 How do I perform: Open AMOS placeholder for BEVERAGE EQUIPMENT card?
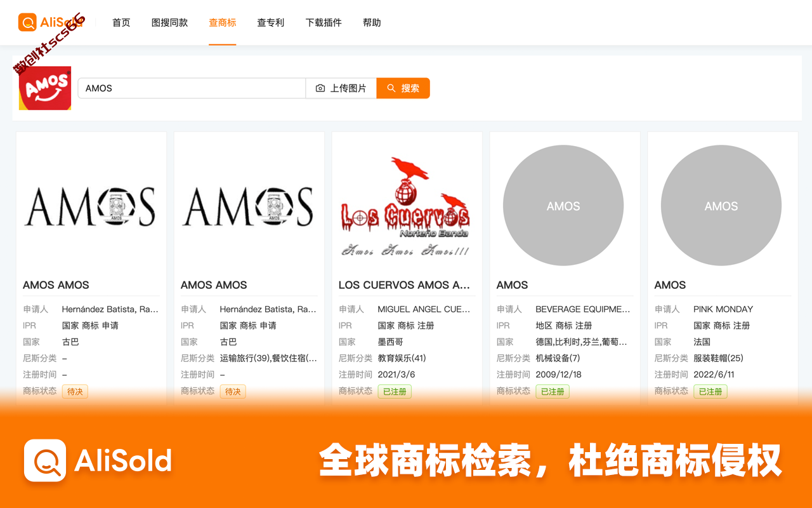click(563, 206)
